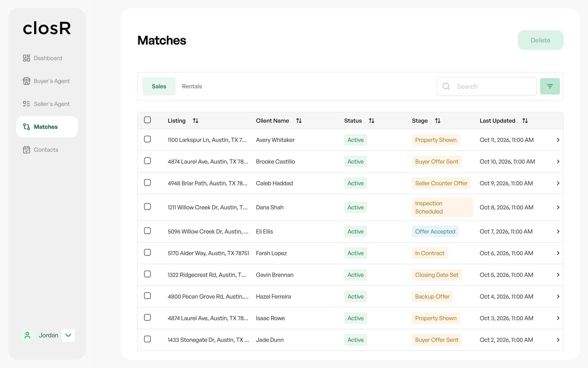The height and width of the screenshot is (368, 588).
Task: Sort by Client Name column arrows
Action: 299,121
